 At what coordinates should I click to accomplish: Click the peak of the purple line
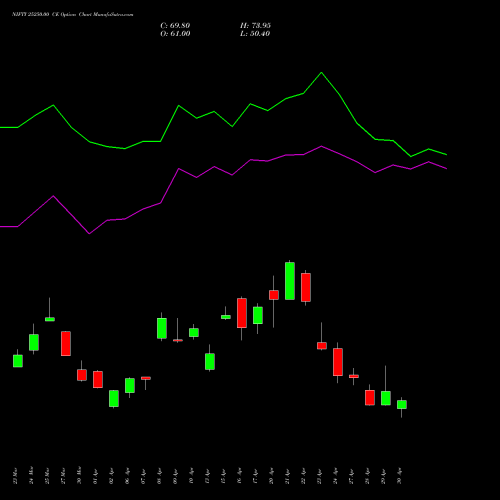pyautogui.click(x=321, y=146)
